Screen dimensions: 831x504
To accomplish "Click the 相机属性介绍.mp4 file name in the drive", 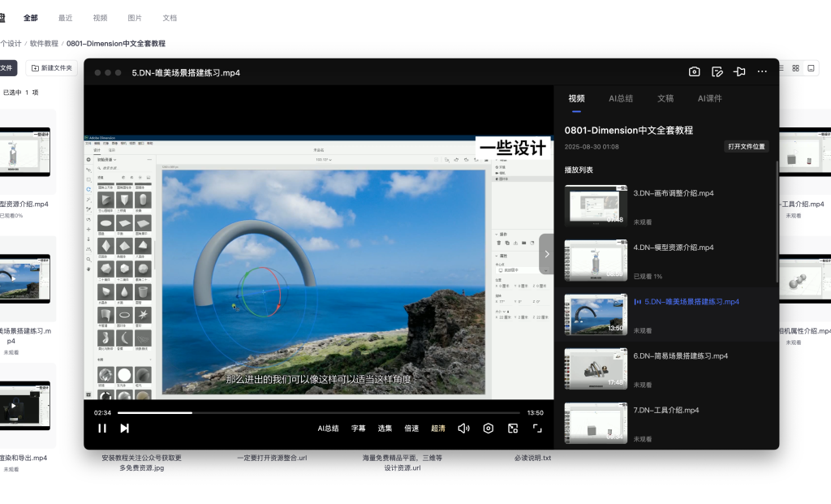I will [804, 330].
